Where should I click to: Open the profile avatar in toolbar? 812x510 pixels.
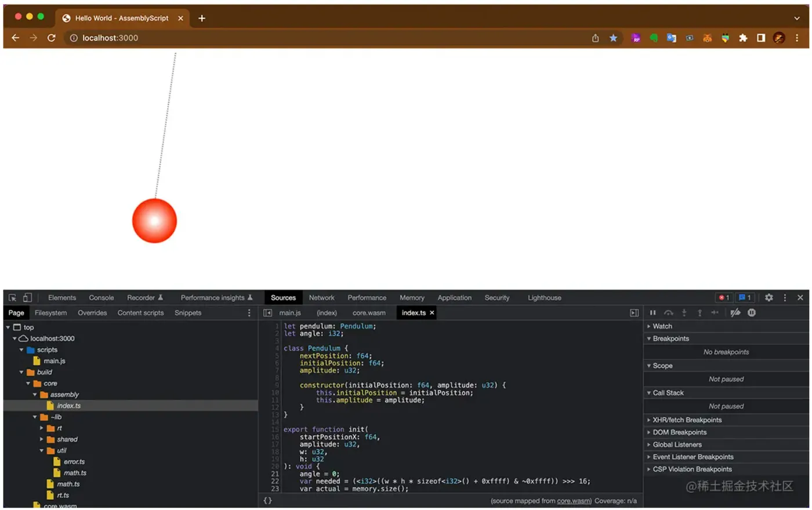click(779, 38)
